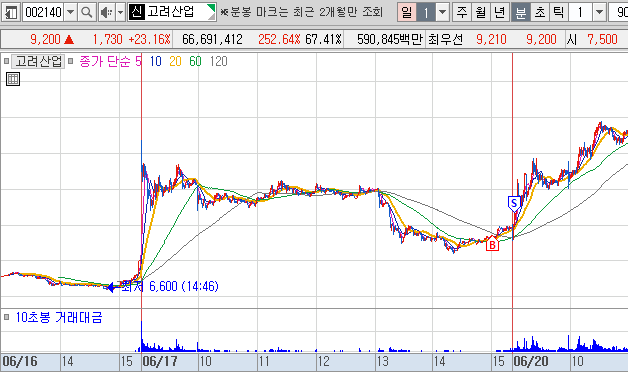The width and height of the screenshot is (628, 372).
Task: Click the 시 open price label
Action: pyautogui.click(x=572, y=39)
